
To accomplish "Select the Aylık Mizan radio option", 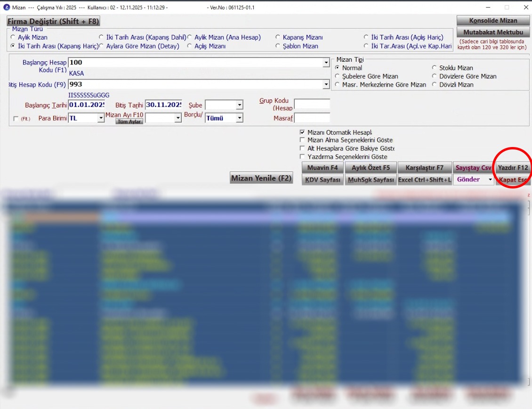I will tap(13, 37).
